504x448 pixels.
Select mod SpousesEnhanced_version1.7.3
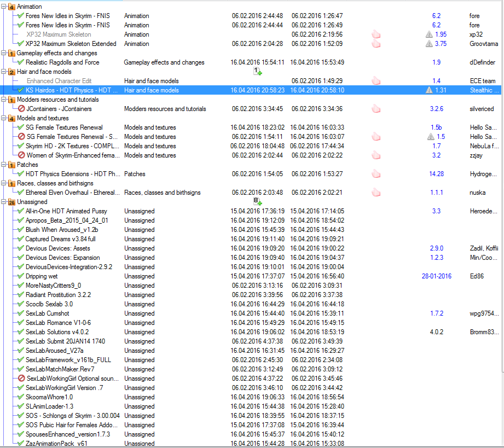[x=68, y=434]
